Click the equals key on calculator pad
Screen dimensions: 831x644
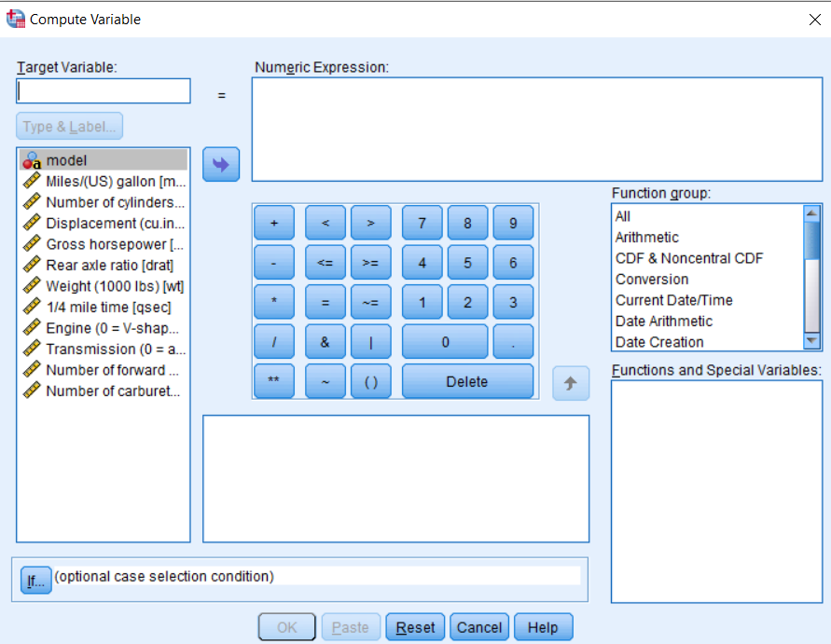point(325,302)
